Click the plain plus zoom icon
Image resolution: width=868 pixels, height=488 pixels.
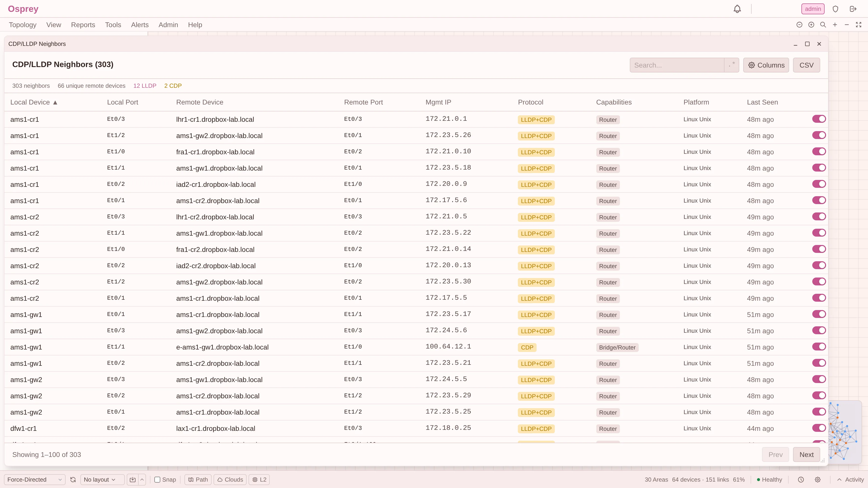pyautogui.click(x=835, y=25)
